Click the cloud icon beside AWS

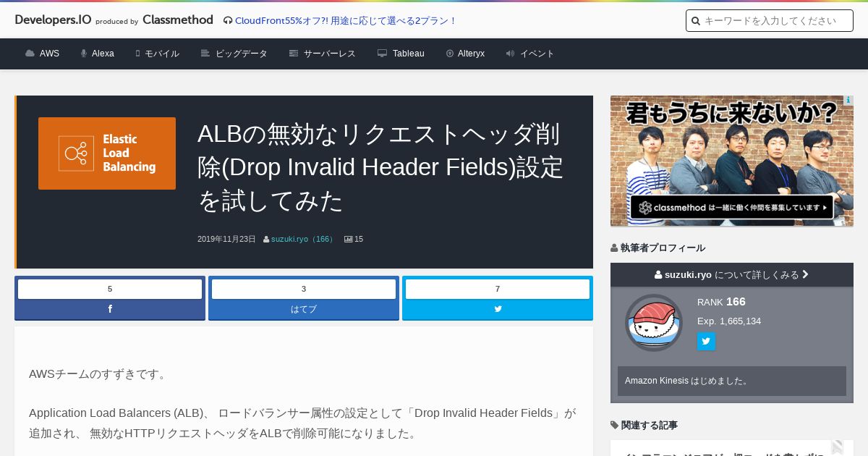click(x=30, y=54)
